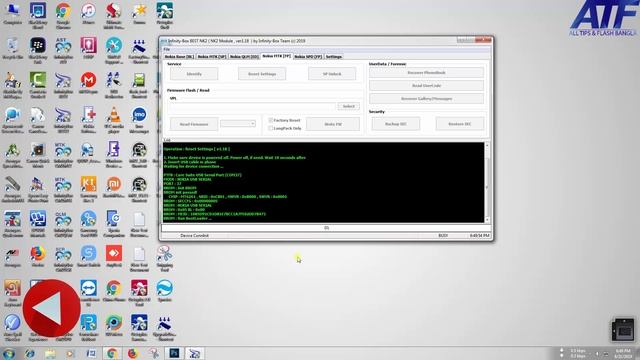Open the red AnyDesk desktop shortcut
Screen dimensions: 640x360
(x=113, y=256)
